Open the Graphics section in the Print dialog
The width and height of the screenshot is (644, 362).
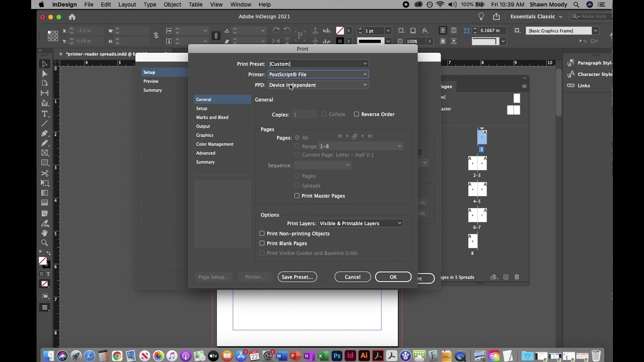pyautogui.click(x=205, y=135)
